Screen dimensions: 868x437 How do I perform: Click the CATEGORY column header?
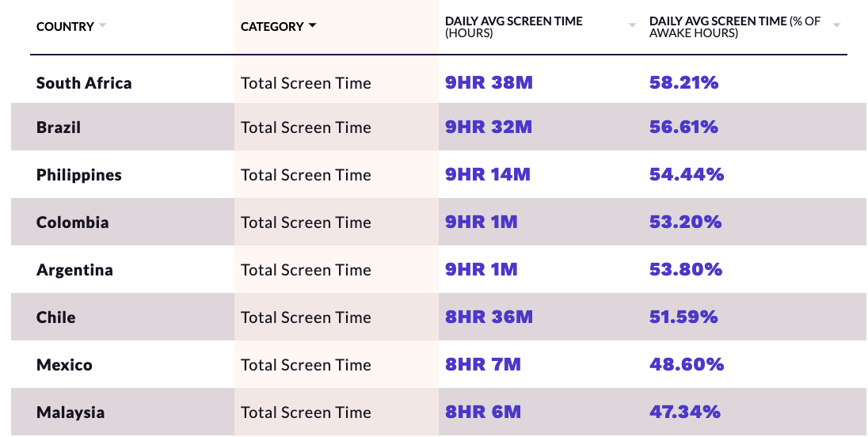tap(272, 27)
